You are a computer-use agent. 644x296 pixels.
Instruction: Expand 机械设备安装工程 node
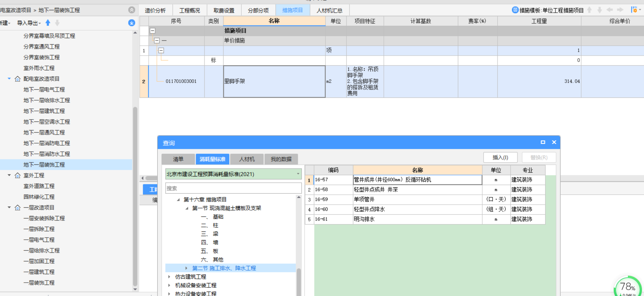coord(169,285)
